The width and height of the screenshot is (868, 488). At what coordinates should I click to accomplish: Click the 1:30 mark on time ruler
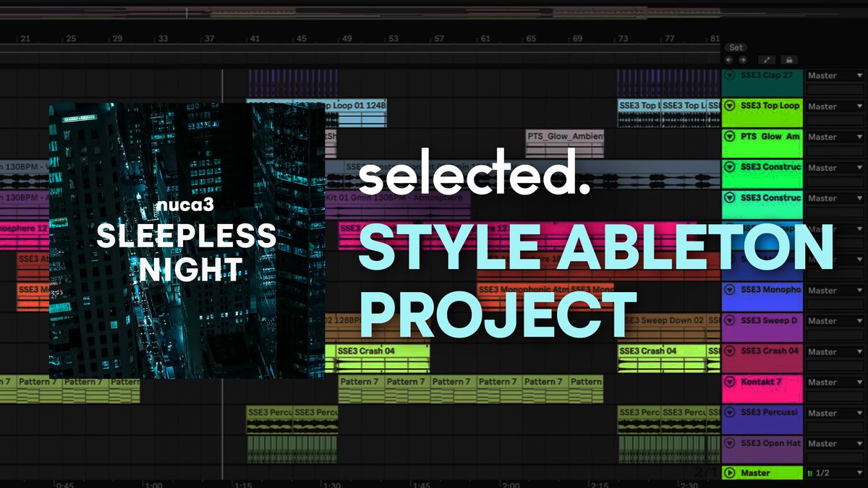pyautogui.click(x=331, y=485)
